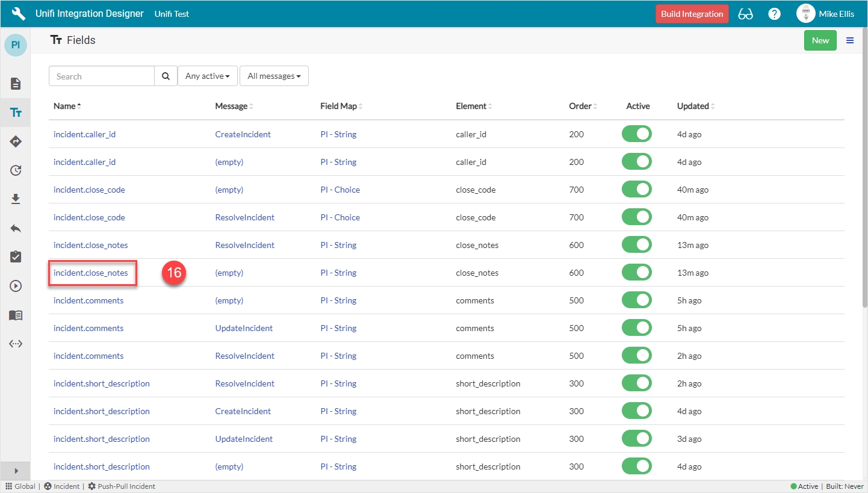Open the highlighted incident.close_notes link

tap(91, 273)
